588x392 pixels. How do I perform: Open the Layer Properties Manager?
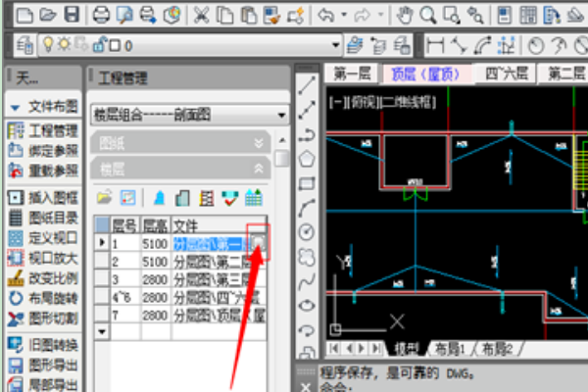25,45
